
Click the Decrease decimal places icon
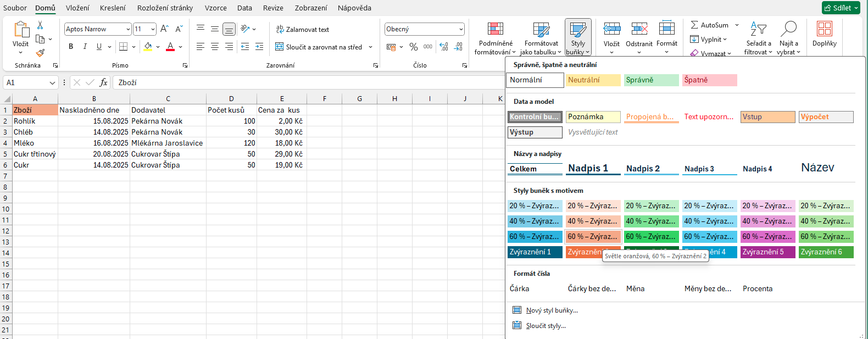[x=459, y=47]
